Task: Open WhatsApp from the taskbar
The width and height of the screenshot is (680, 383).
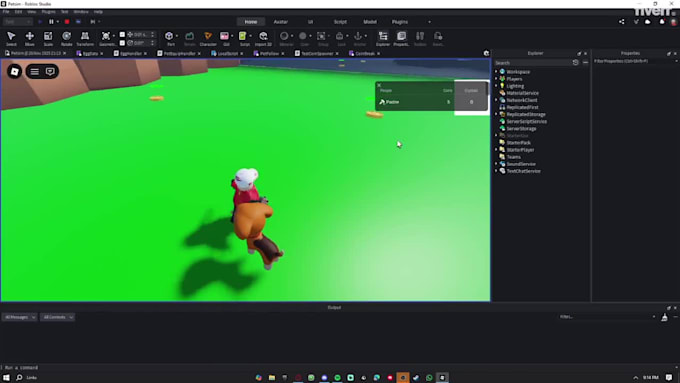Action: click(x=429, y=377)
